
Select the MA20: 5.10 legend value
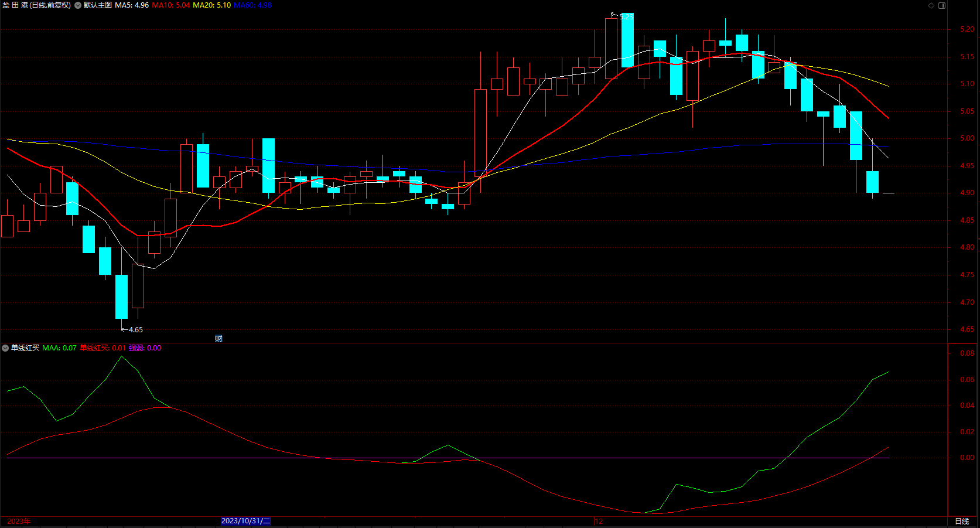(x=212, y=5)
